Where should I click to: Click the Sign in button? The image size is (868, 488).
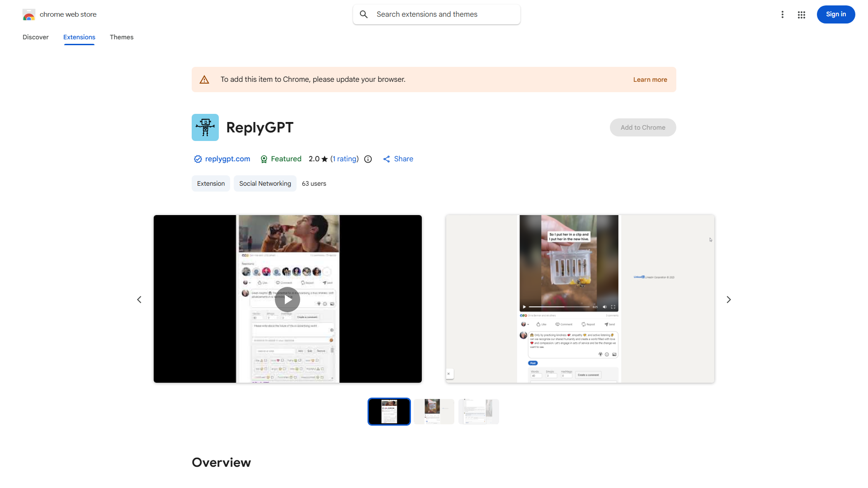pyautogui.click(x=835, y=14)
